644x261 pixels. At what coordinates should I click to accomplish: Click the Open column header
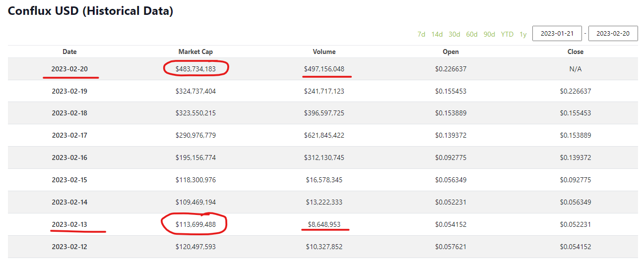click(x=451, y=52)
